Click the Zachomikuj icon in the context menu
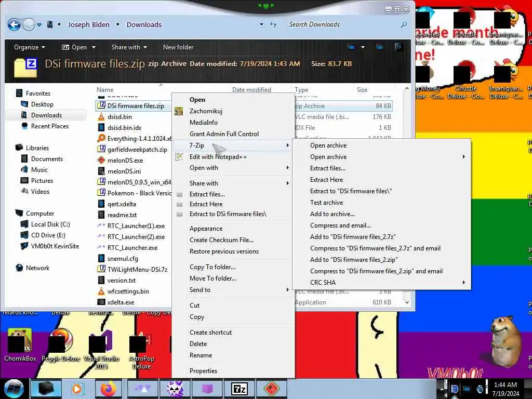Image resolution: width=532 pixels, height=399 pixels. tap(179, 111)
